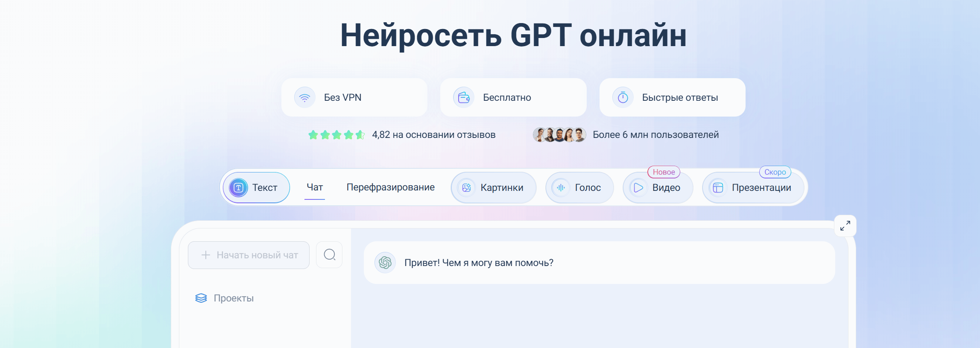Click the Картинки image icon

pyautogui.click(x=466, y=187)
